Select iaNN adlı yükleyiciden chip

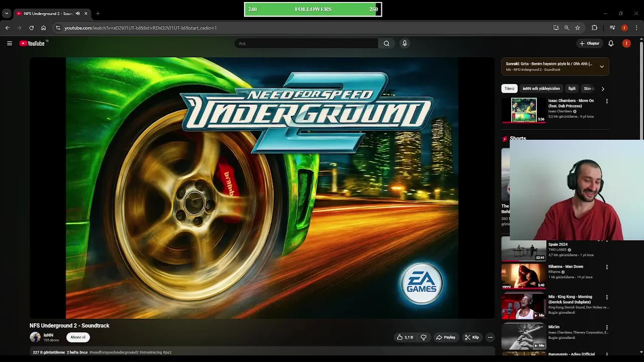pos(541,88)
